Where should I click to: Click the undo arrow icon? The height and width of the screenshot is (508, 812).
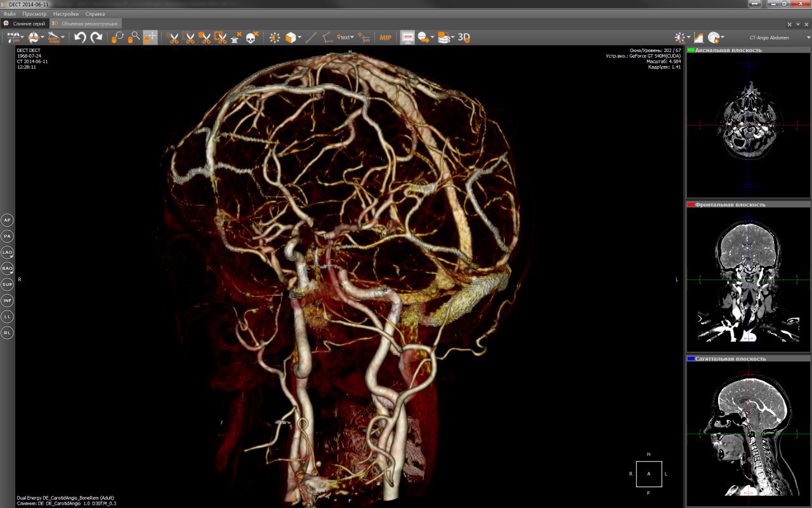pyautogui.click(x=80, y=37)
